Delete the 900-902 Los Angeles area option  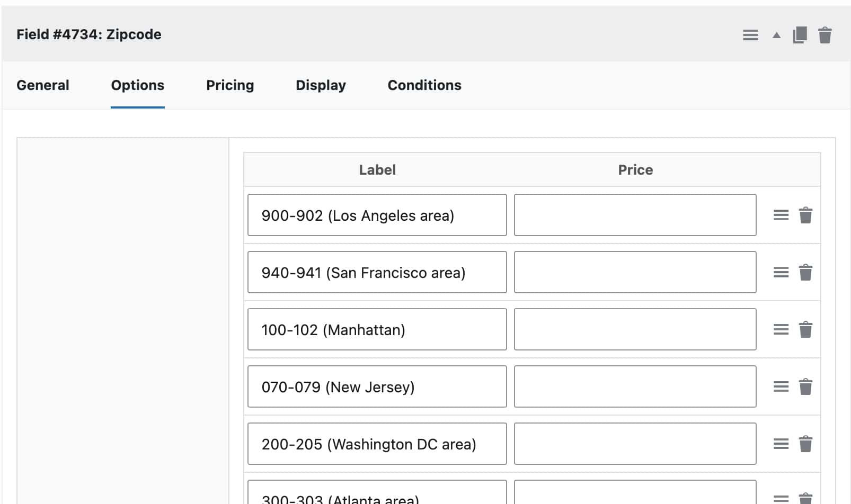[x=805, y=215]
